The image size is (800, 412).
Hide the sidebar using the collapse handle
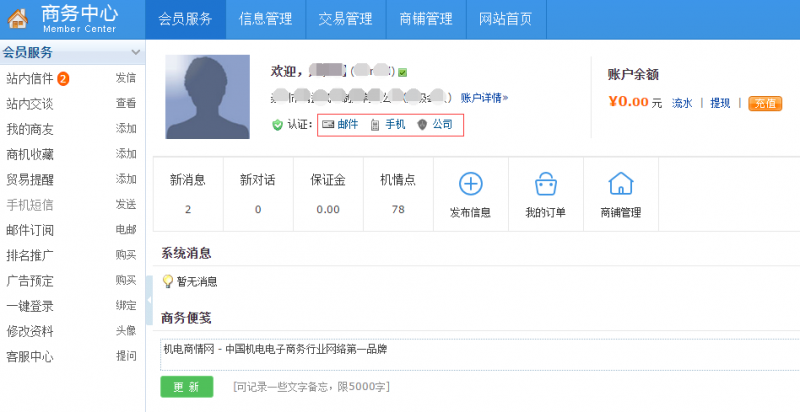click(x=149, y=300)
